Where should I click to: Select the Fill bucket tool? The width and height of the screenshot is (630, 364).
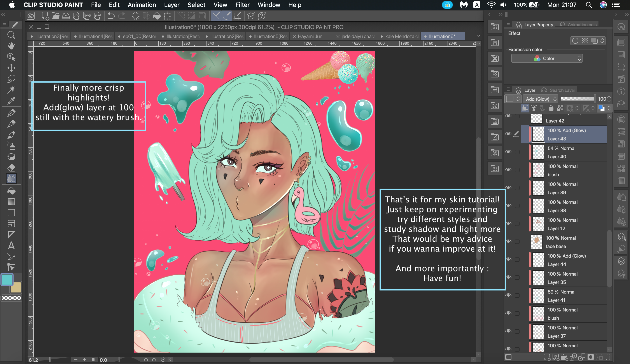[x=11, y=191]
